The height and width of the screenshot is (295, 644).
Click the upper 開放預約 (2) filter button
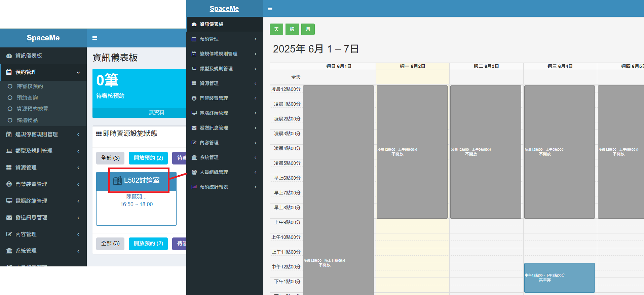pos(148,158)
